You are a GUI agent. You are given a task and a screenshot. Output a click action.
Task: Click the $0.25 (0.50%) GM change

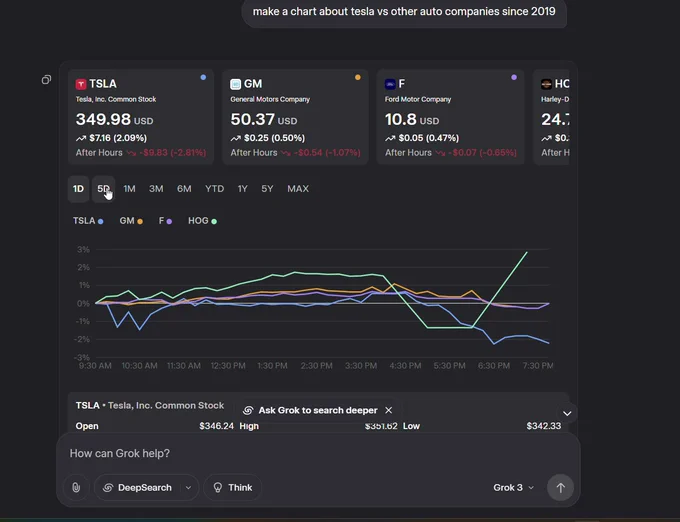click(x=274, y=138)
